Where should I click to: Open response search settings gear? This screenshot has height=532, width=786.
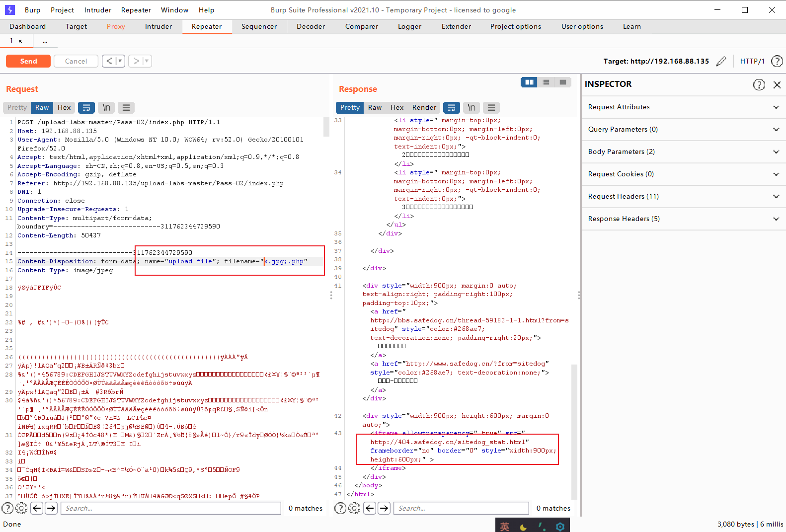[354, 508]
